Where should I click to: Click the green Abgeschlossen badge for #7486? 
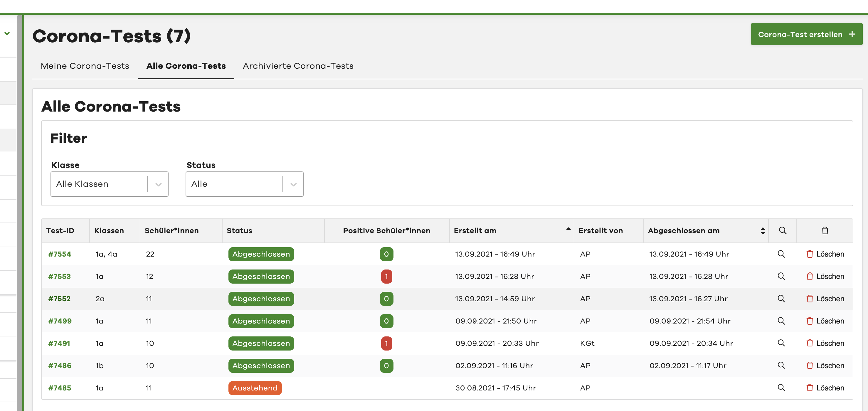point(261,365)
